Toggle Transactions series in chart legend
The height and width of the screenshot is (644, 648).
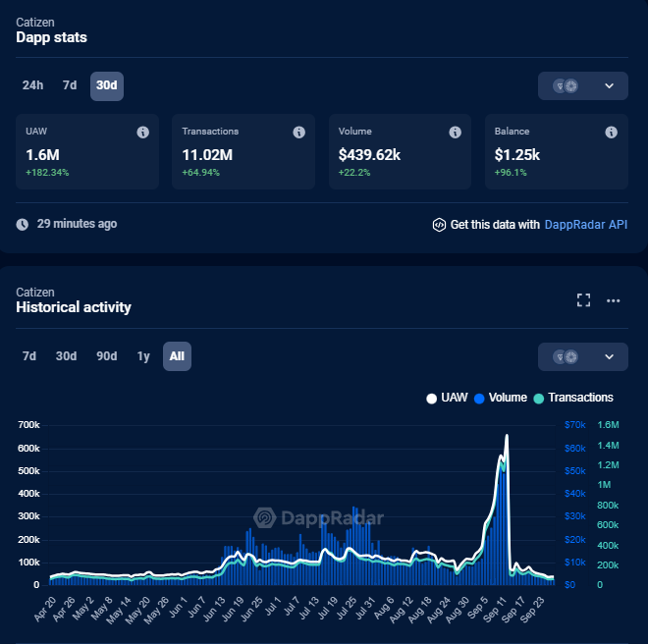[x=573, y=398]
